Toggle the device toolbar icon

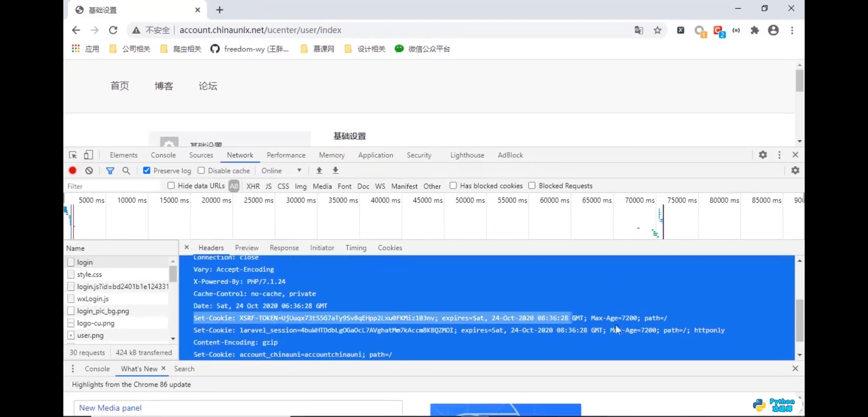(x=88, y=155)
